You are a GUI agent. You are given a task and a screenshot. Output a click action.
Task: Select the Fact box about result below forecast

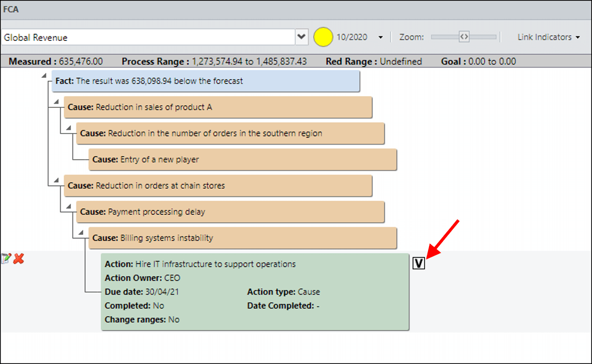coord(206,81)
